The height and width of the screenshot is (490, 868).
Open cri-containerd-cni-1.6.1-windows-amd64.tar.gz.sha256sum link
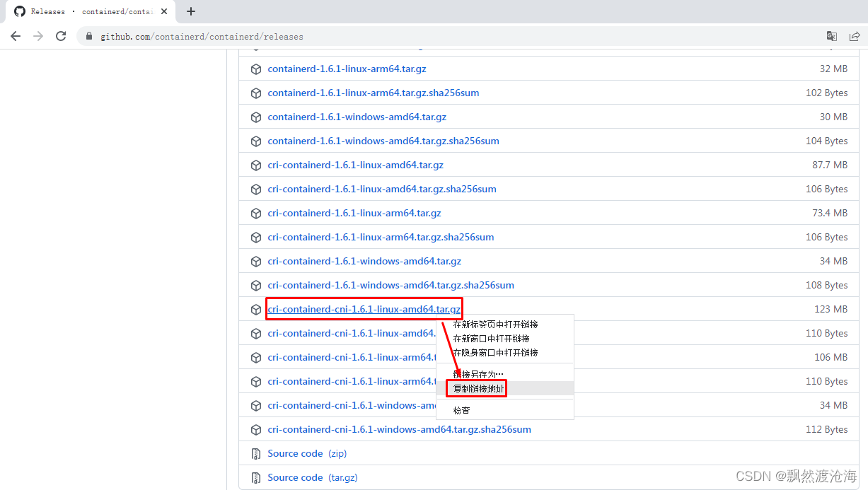point(399,430)
